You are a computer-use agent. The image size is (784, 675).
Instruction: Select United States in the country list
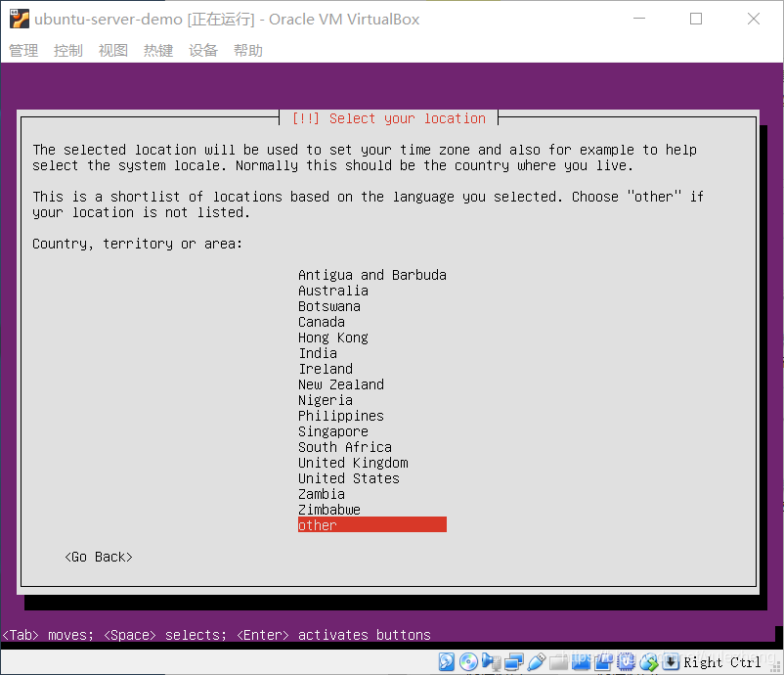[x=372, y=478]
